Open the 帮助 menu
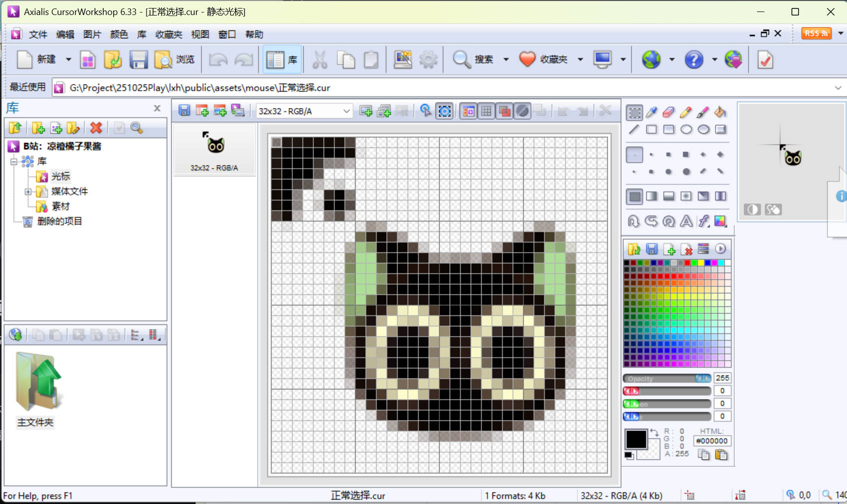847x504 pixels. [254, 34]
